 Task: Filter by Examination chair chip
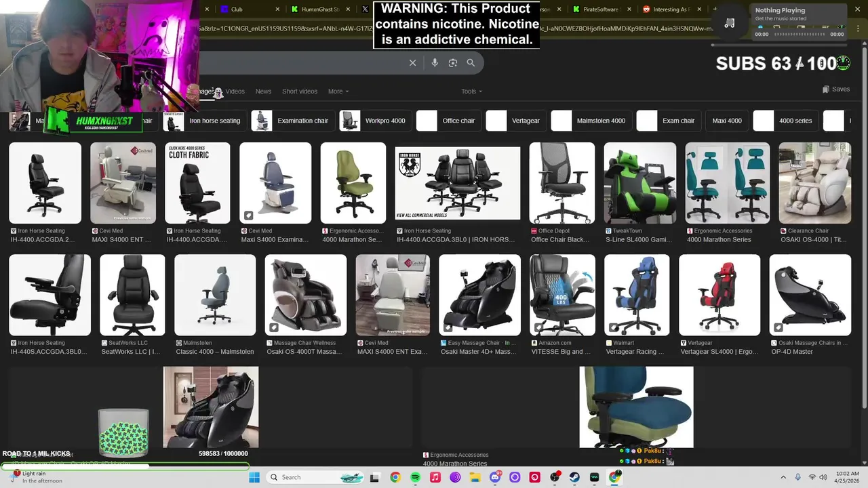292,121
